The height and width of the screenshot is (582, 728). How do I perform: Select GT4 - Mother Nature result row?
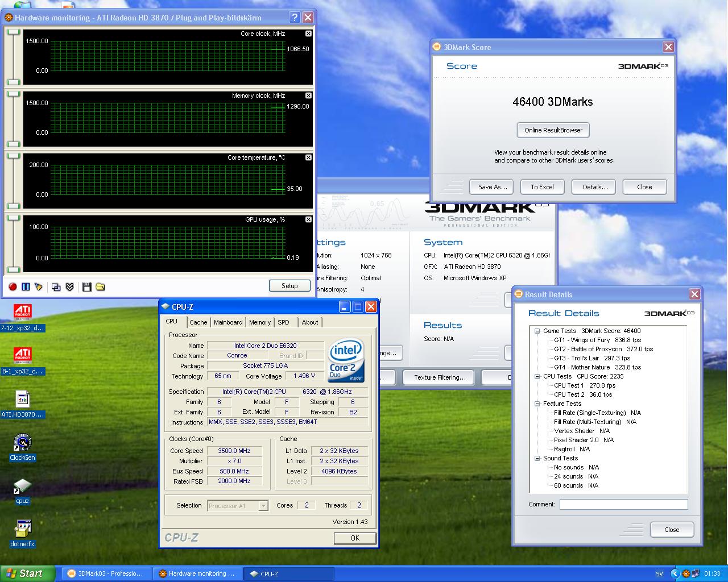tap(597, 367)
